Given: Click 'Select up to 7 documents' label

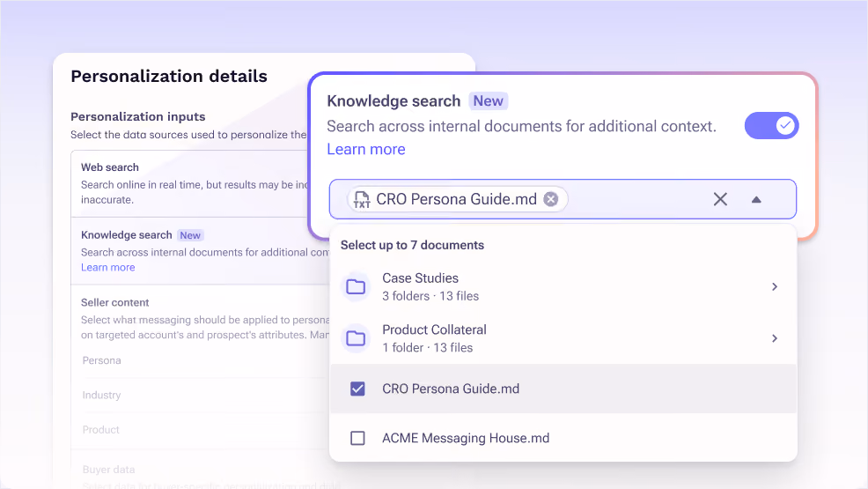Looking at the screenshot, I should (x=412, y=245).
